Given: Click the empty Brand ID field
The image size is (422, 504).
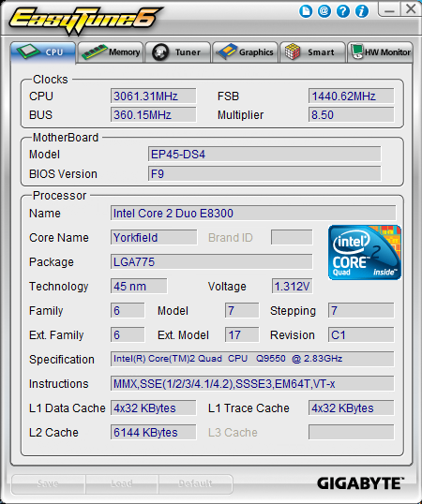Looking at the screenshot, I should 292,238.
